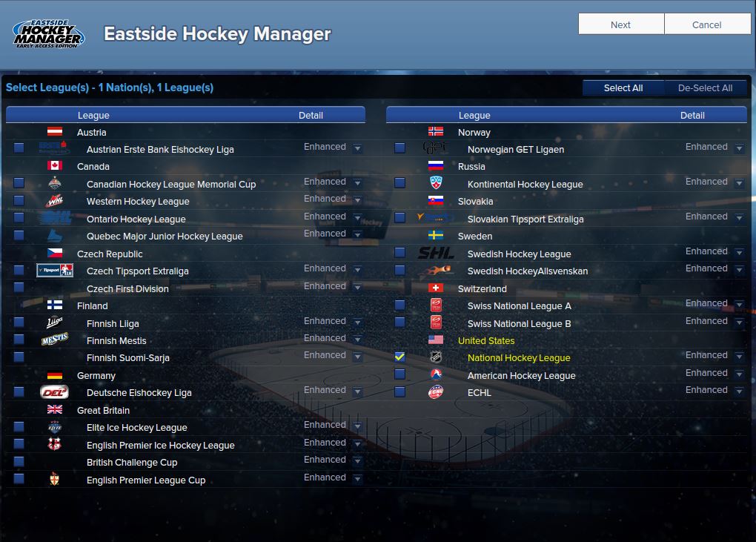Click the Enhanced value for Austrian Erste Bank Liga

tap(325, 147)
